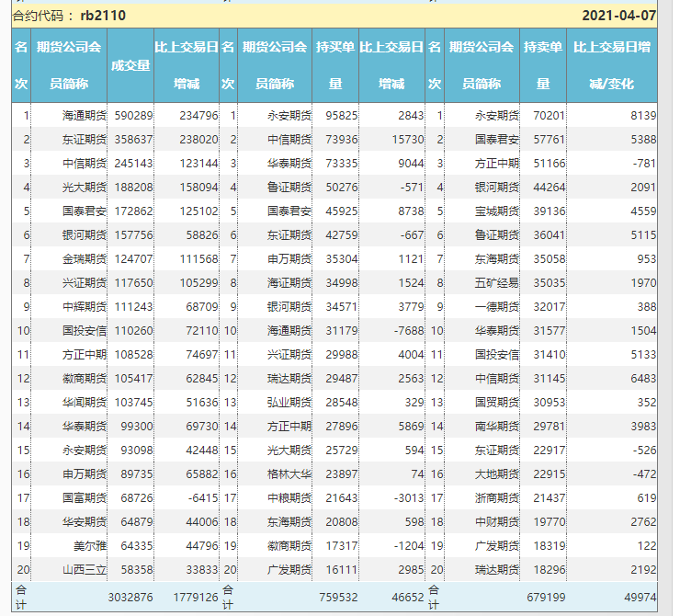680x616 pixels.
Task: Select 兴证期货 with volume 117650
Action: click(85, 283)
